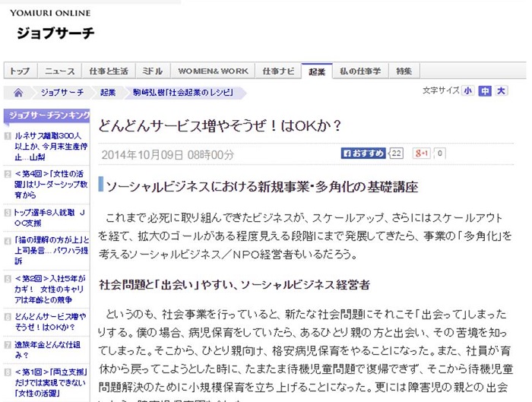Open ranking 4 「猫の理解の方が上」 article
This screenshot has width=532, height=402.
(52, 250)
